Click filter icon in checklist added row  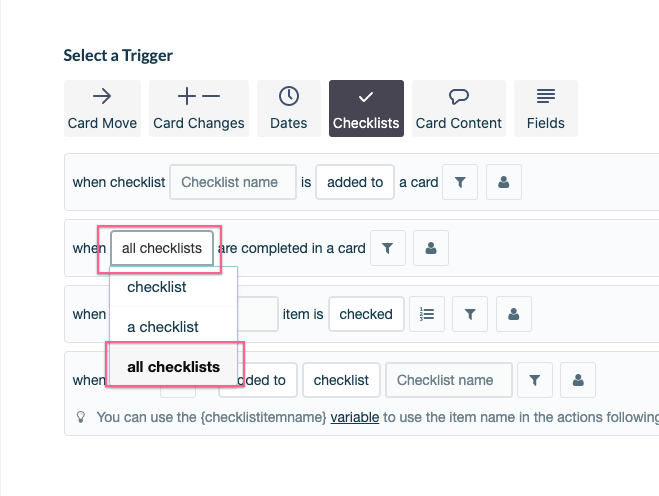click(460, 182)
